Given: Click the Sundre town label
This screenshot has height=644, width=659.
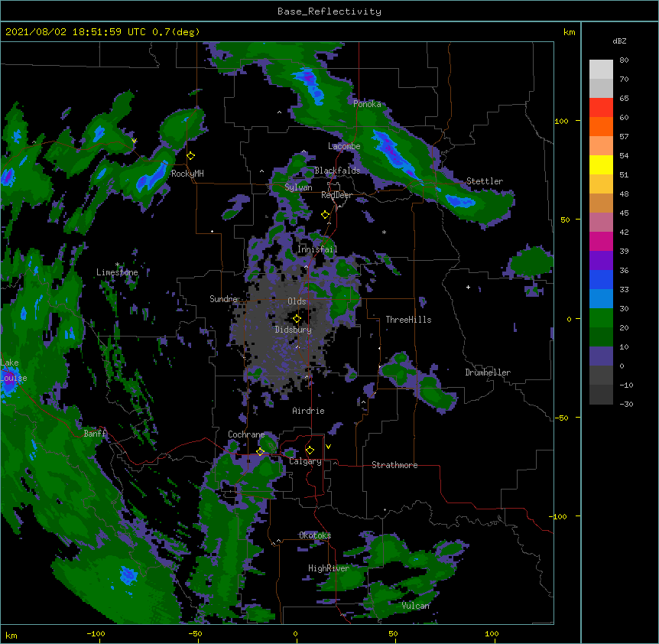Looking at the screenshot, I should tap(223, 299).
